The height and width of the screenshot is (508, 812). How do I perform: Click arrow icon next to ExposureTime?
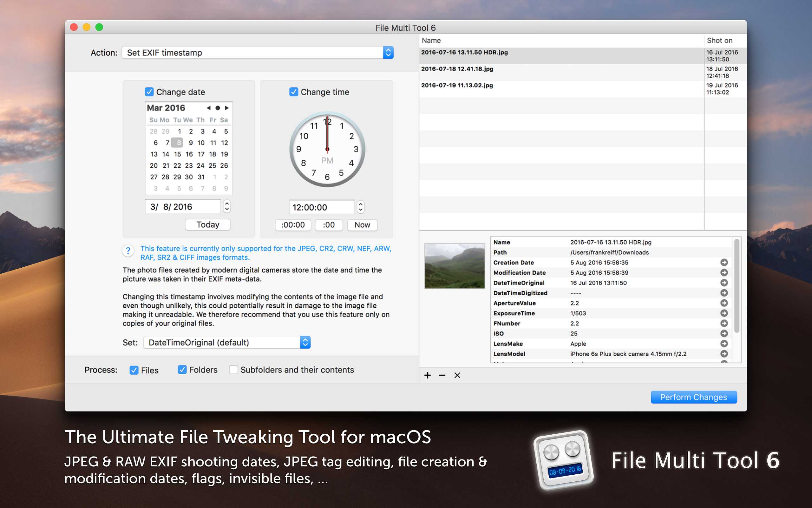tap(724, 313)
